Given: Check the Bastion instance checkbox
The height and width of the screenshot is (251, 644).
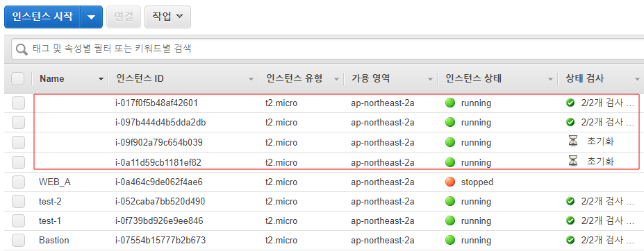Looking at the screenshot, I should pos(18,240).
